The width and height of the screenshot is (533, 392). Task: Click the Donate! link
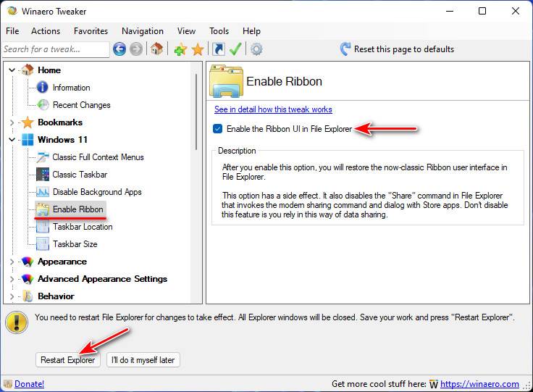[29, 384]
